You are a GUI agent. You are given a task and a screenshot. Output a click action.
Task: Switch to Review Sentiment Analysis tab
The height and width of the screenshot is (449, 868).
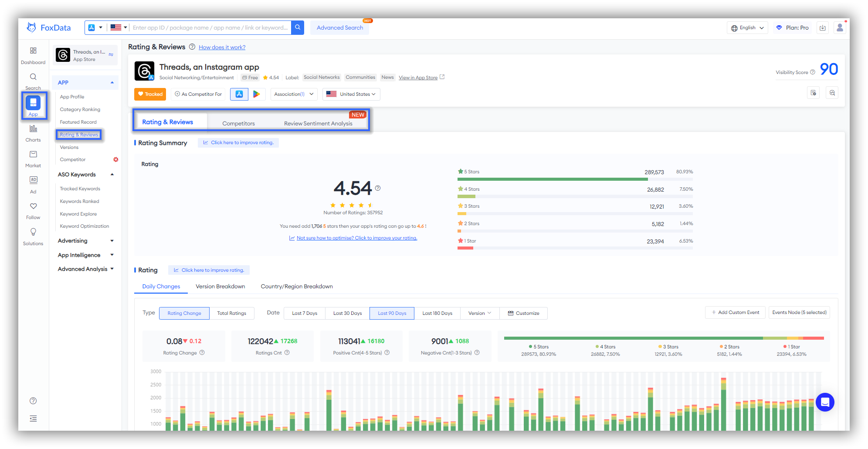[x=318, y=123]
